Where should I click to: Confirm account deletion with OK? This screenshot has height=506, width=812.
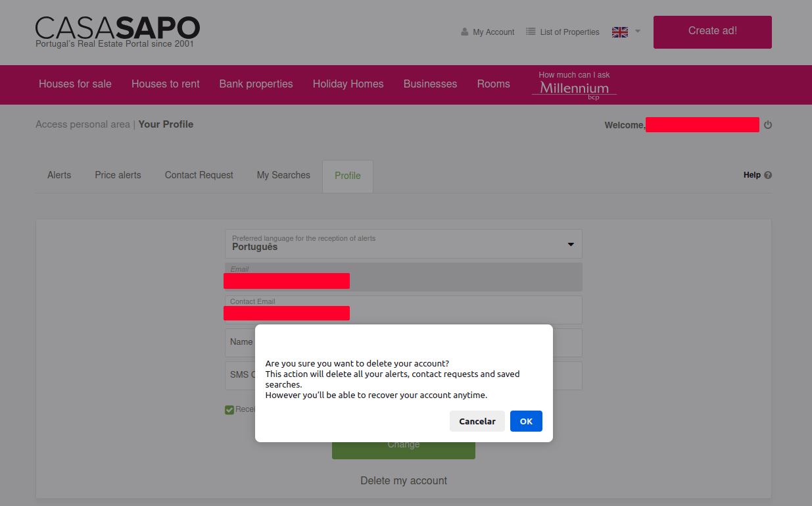click(525, 421)
